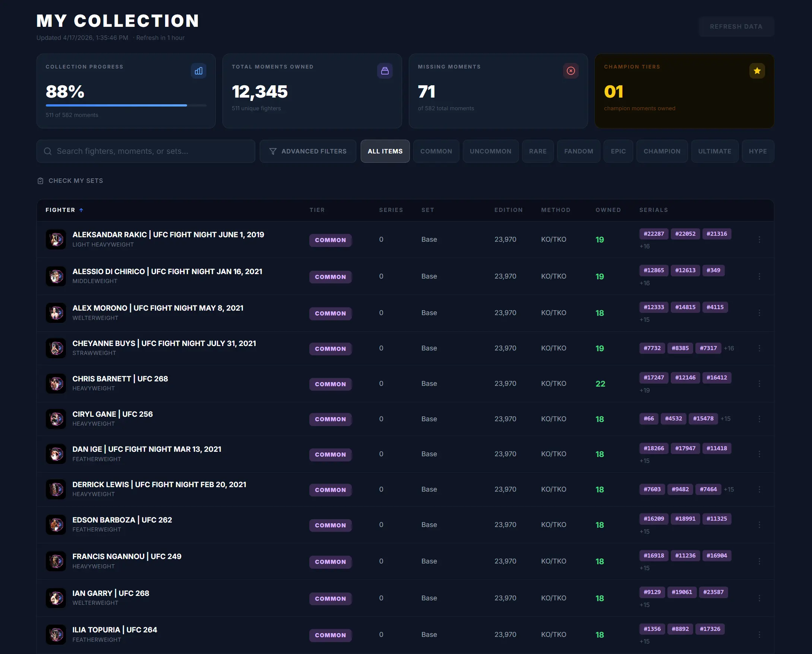Viewport: 812px width, 654px height.
Task: Expand +16 more serials for Alessio Di Chirico
Action: point(644,283)
